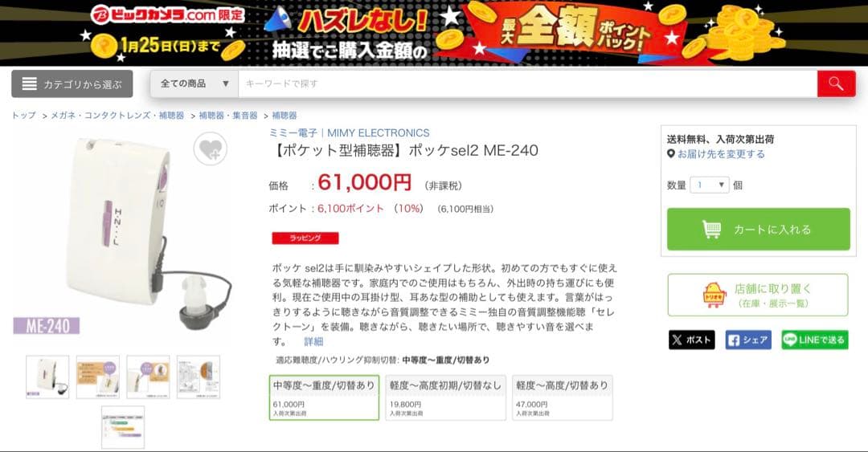
Task: Open the hamburger category menu icon
Action: (x=30, y=84)
